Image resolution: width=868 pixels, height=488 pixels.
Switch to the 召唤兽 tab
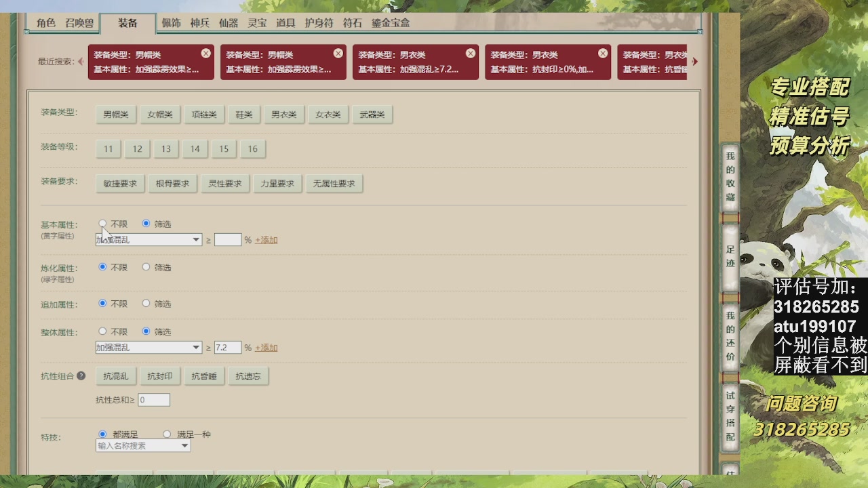79,23
